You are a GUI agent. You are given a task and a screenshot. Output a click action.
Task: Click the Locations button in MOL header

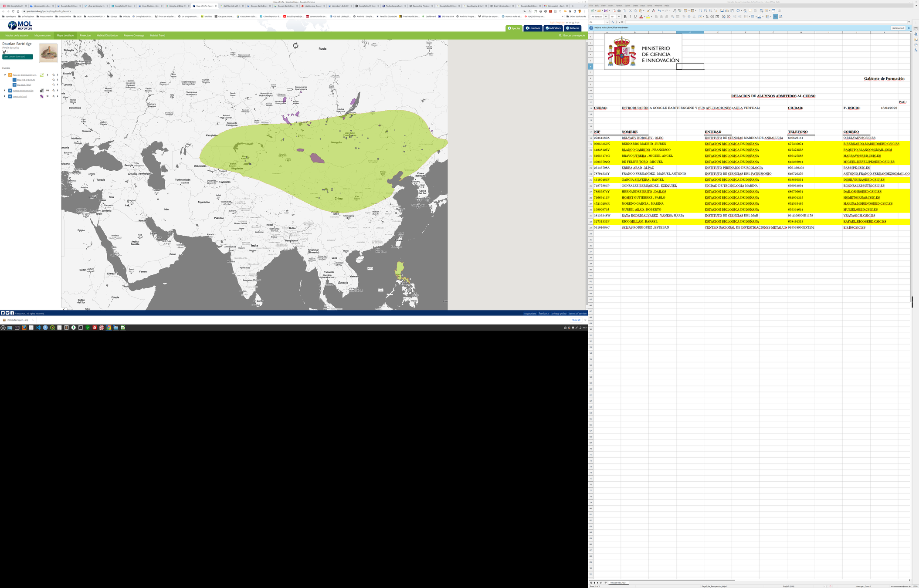[x=533, y=28]
